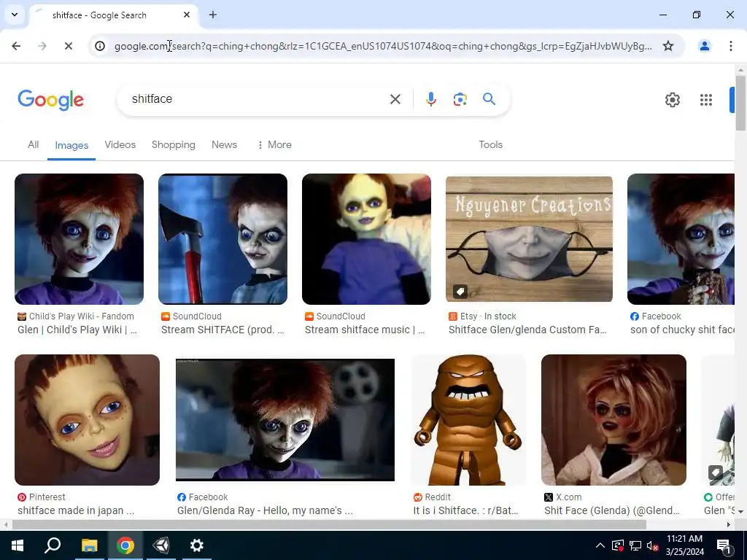
Task: Open Stream SHITFACE (prod. result link
Action: [222, 330]
